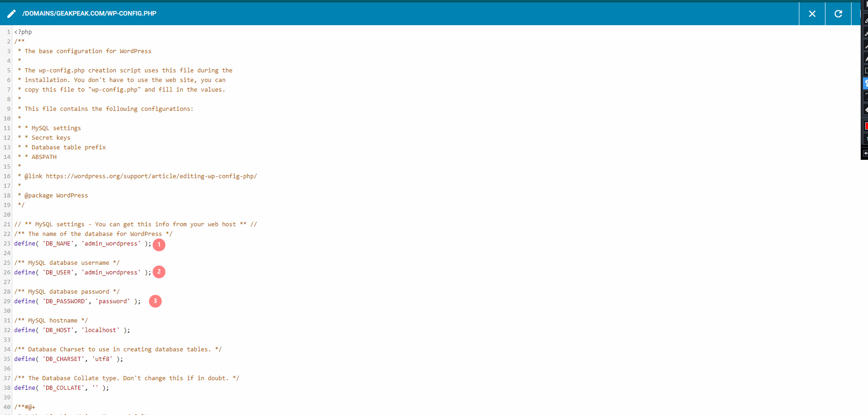Click the reload file icon in the header
Viewport: 868px width, 415px height.
coord(838,14)
